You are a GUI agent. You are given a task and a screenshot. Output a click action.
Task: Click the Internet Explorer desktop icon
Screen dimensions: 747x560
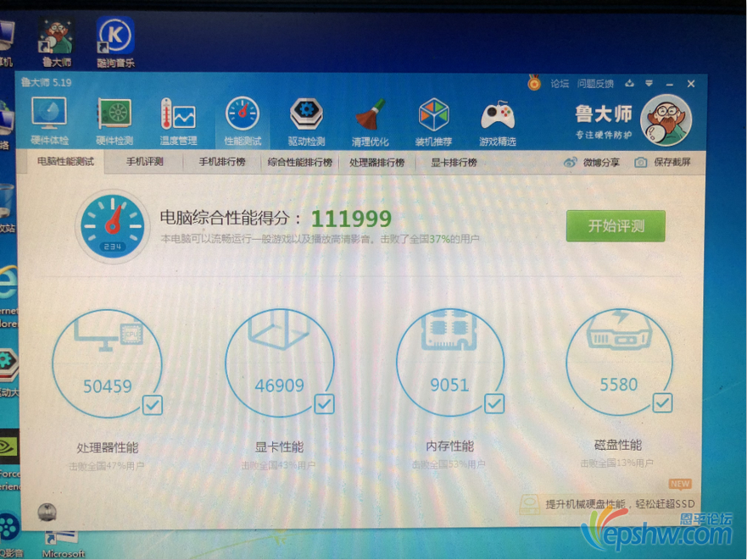pos(8,283)
